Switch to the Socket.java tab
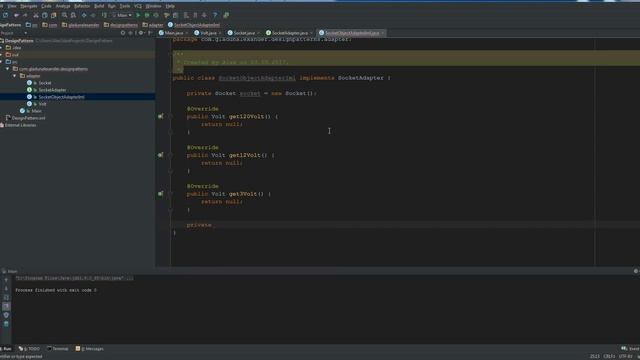The image size is (640, 360). (244, 33)
